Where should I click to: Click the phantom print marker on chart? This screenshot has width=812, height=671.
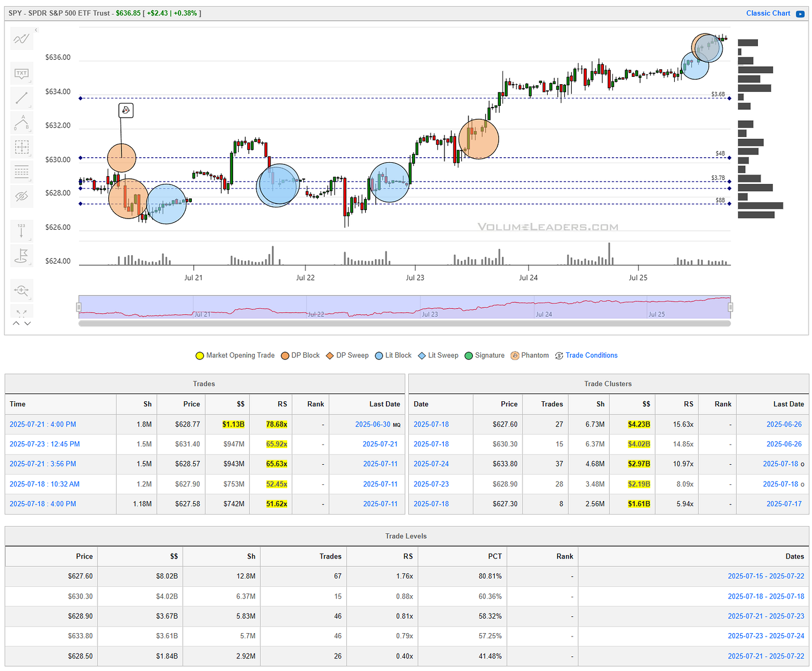(126, 110)
